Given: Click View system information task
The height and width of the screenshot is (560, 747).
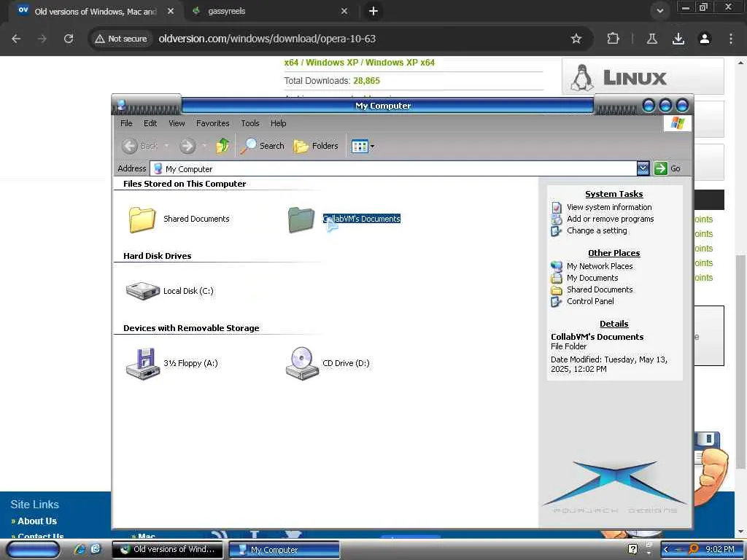Looking at the screenshot, I should click(x=609, y=207).
